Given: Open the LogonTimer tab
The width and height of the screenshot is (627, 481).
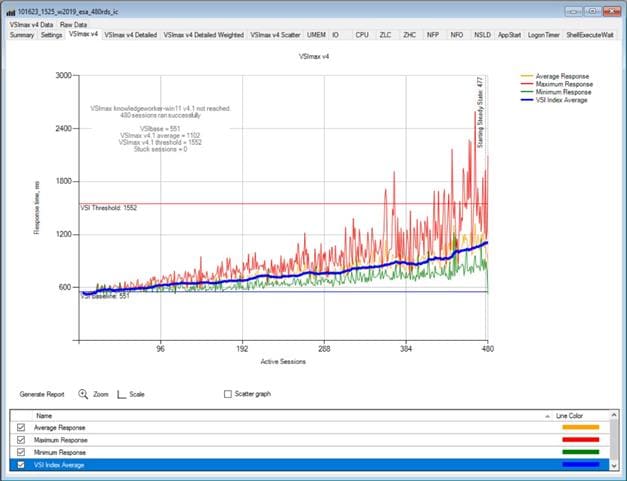Looking at the screenshot, I should pos(543,35).
